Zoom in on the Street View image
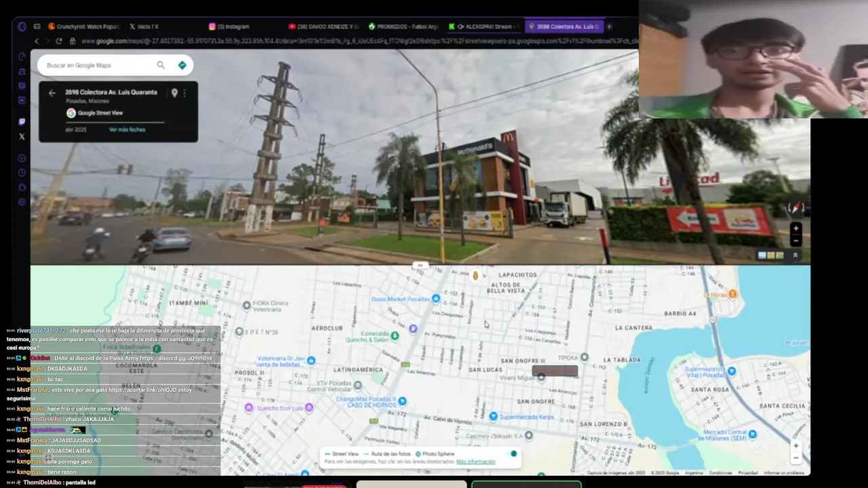Screen dimensions: 868x488 click(x=795, y=228)
